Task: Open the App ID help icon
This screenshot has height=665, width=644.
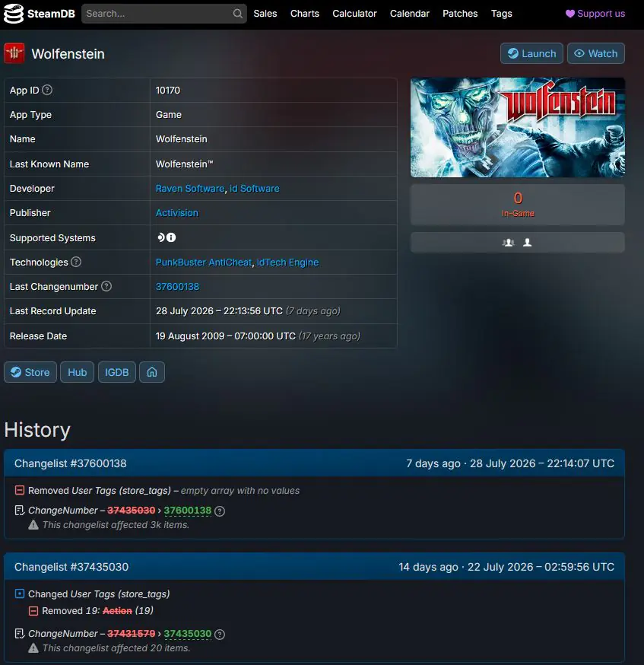Action: pyautogui.click(x=47, y=90)
